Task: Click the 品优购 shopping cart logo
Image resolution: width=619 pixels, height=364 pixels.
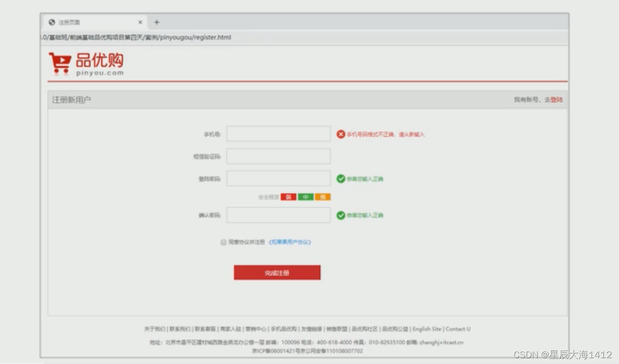Action: [86, 64]
